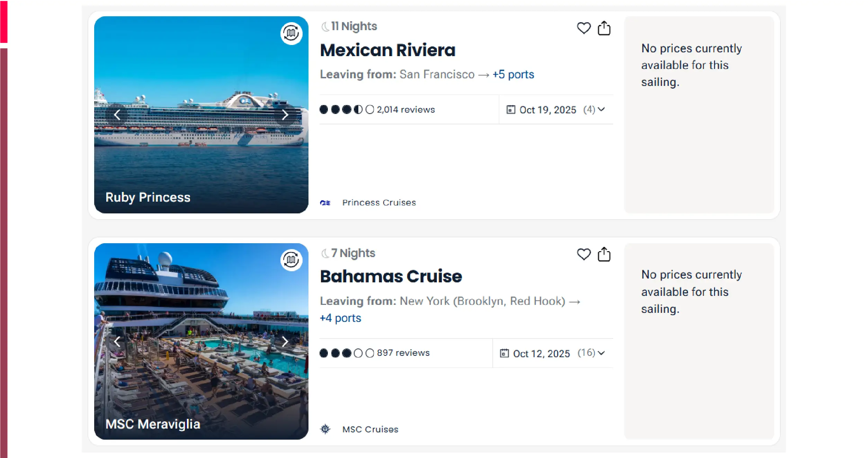The width and height of the screenshot is (868, 458).
Task: Click the Princess Cruises logo
Action: pos(325,202)
